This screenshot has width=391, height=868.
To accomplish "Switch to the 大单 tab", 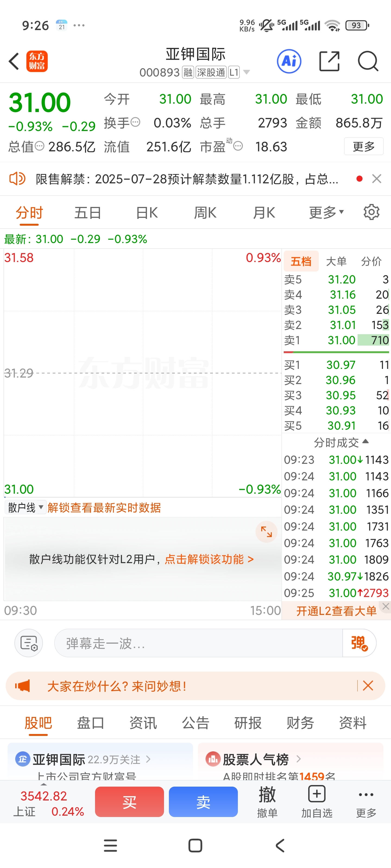I will (x=336, y=261).
